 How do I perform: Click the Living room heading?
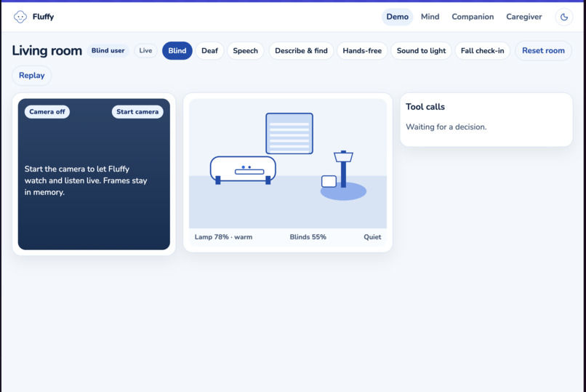47,51
